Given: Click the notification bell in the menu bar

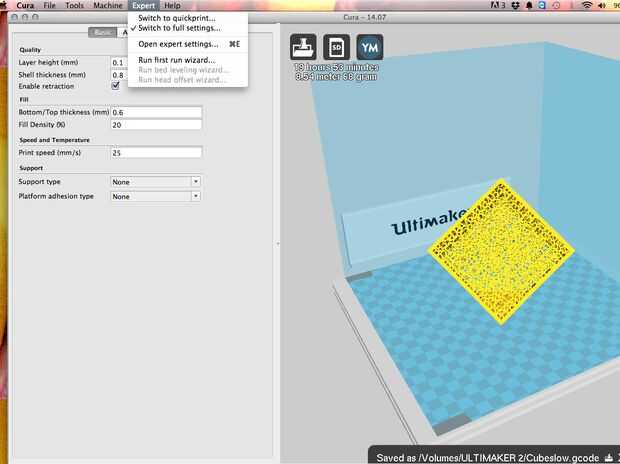Looking at the screenshot, I should [x=529, y=5].
